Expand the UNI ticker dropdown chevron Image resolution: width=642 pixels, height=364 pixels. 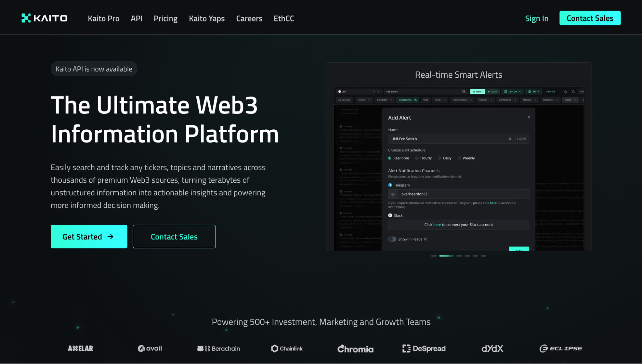pos(379,92)
